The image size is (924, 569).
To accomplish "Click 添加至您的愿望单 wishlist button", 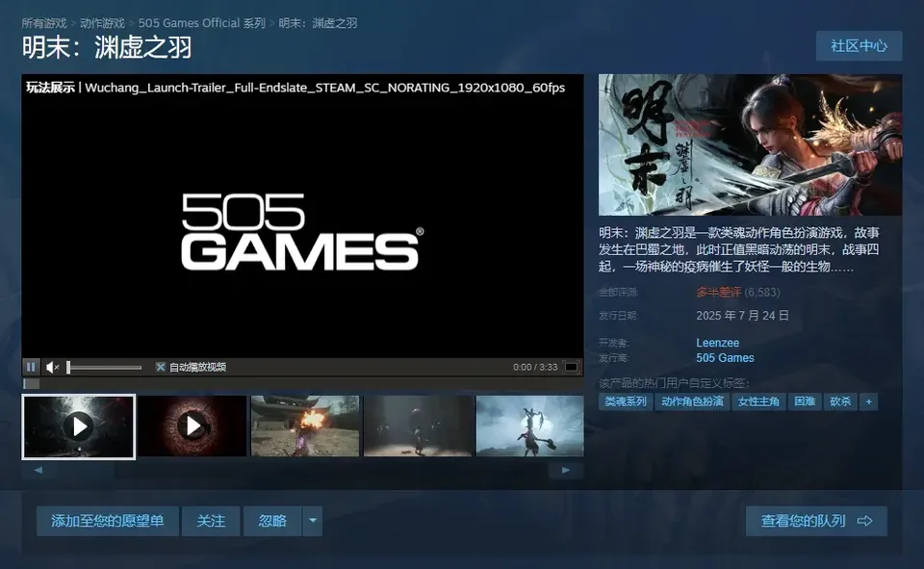I will pyautogui.click(x=107, y=521).
